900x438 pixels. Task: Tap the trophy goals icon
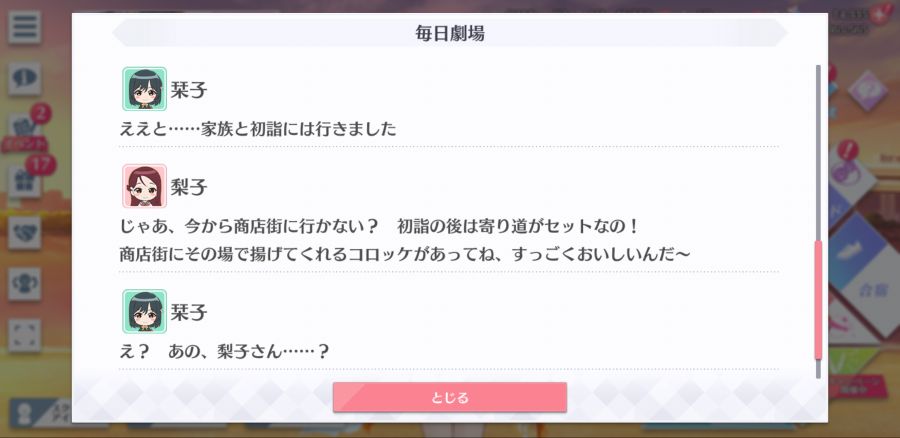[25, 284]
